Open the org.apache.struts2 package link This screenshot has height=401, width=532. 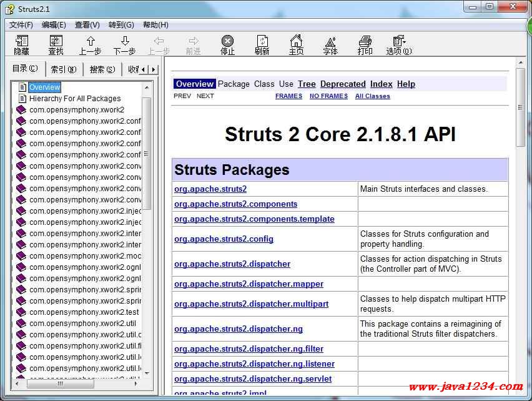(210, 189)
